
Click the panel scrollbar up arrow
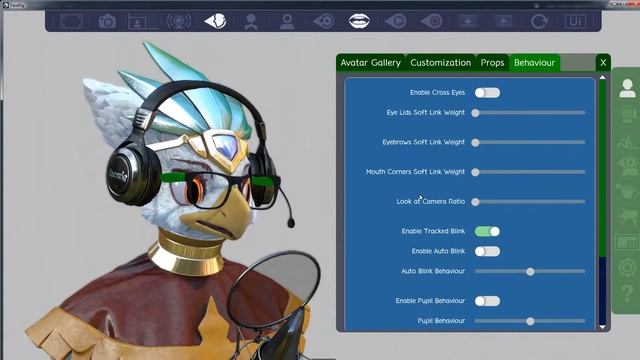point(602,77)
